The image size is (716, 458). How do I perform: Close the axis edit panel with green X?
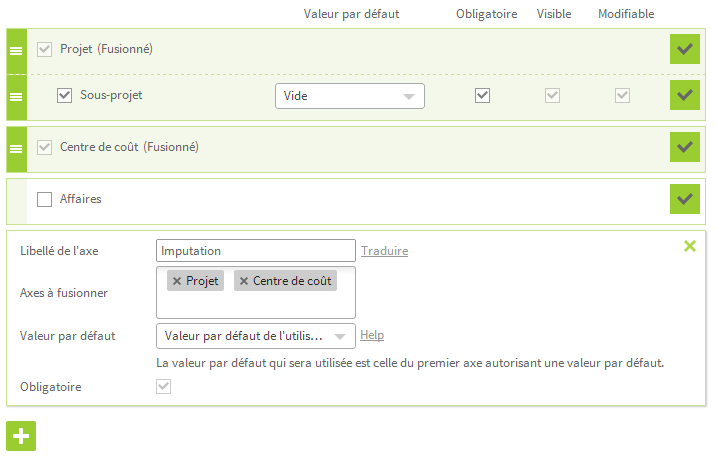[690, 246]
